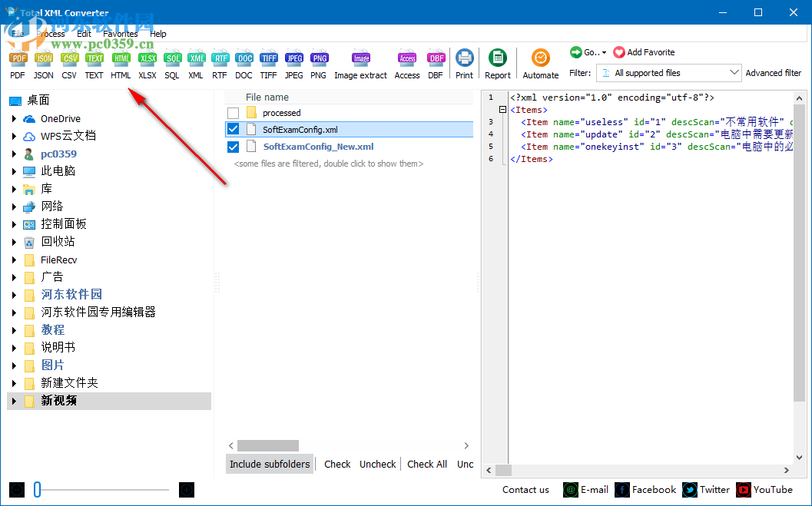Uncheck SoftExamConfig_New.xml
This screenshot has height=506, width=812.
point(233,146)
